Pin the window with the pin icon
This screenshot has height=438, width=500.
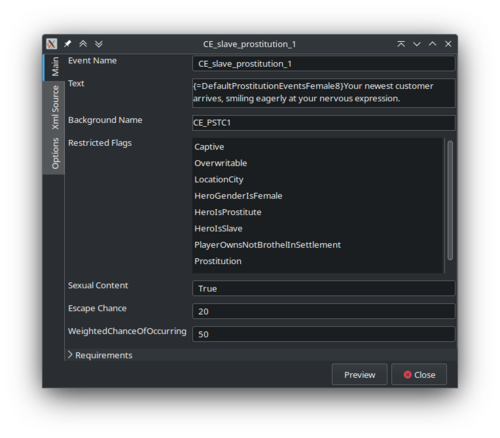(67, 44)
